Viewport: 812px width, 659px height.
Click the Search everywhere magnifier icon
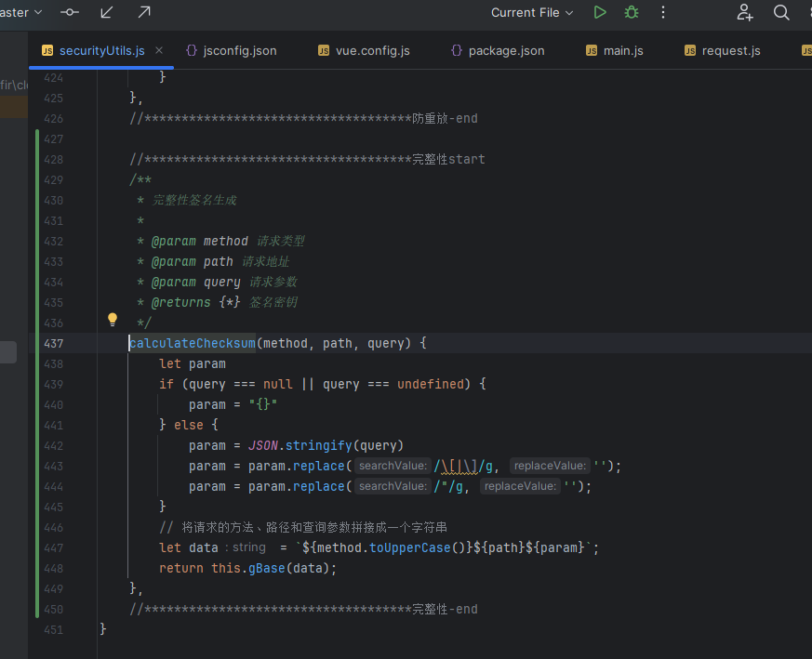point(781,12)
